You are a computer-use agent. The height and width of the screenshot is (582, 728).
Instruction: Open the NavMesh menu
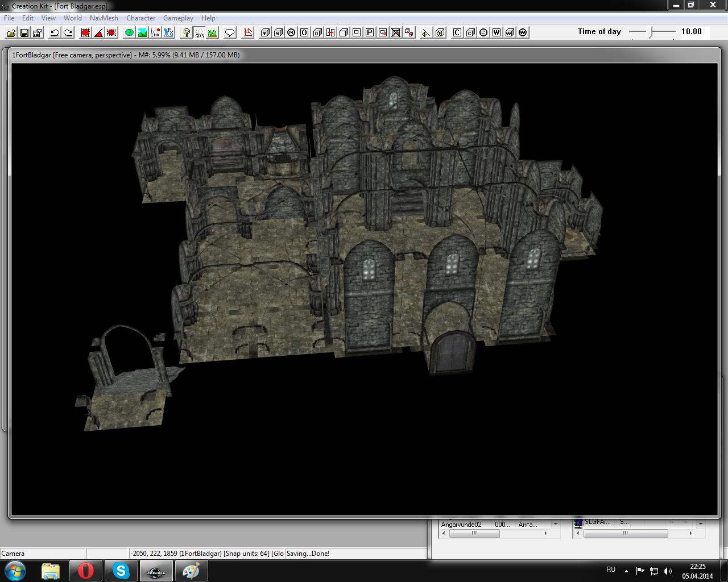coord(104,18)
